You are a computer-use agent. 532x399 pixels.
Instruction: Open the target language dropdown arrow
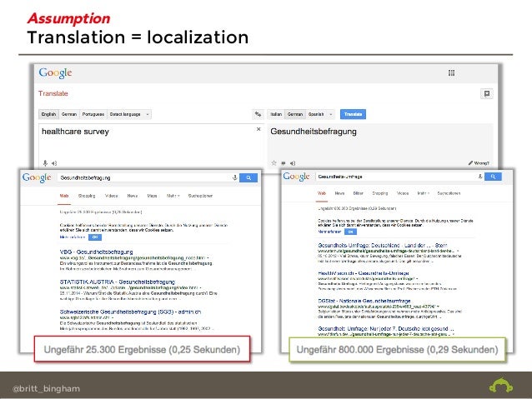tap(331, 115)
